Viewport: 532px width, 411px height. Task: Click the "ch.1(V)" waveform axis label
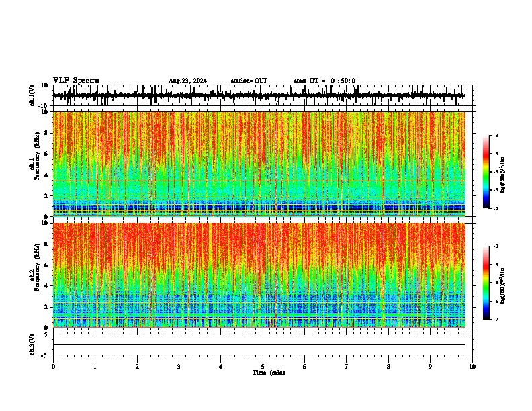(x=32, y=95)
